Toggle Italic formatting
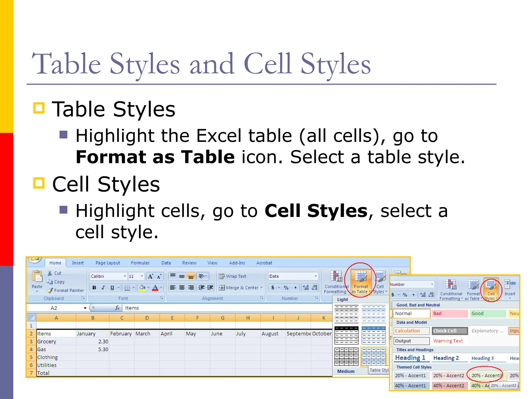 pyautogui.click(x=103, y=288)
